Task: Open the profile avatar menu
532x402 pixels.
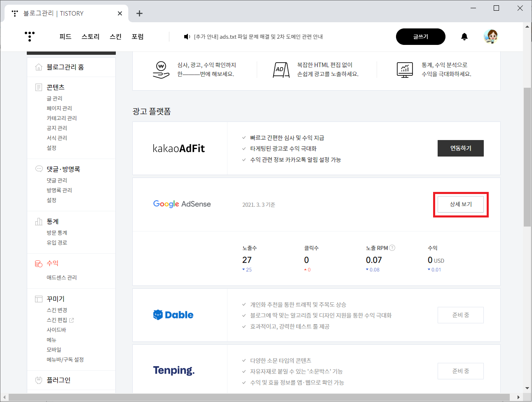Action: click(x=491, y=37)
